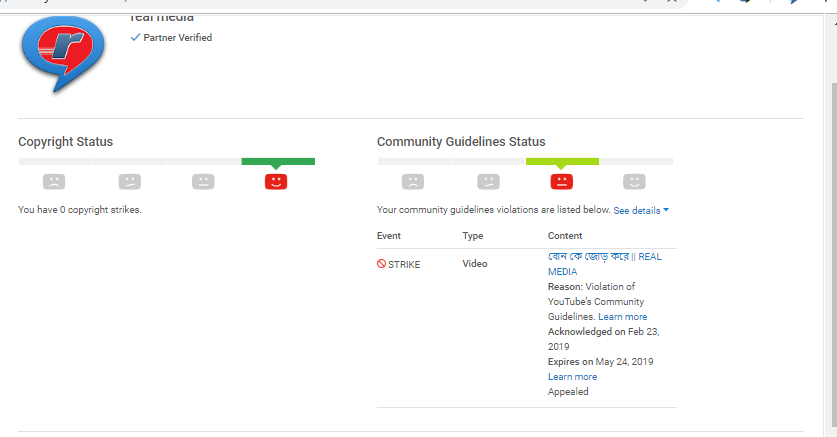Screen dimensions: 837x437
Task: Click the Video type cell
Action: [475, 264]
